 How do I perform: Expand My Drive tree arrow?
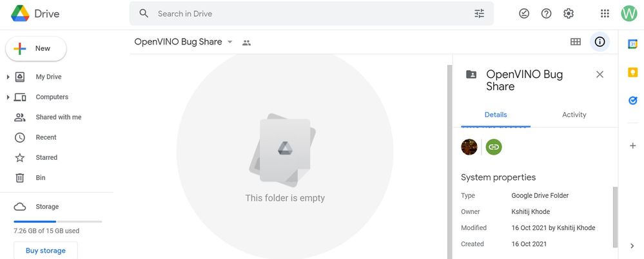coord(8,77)
